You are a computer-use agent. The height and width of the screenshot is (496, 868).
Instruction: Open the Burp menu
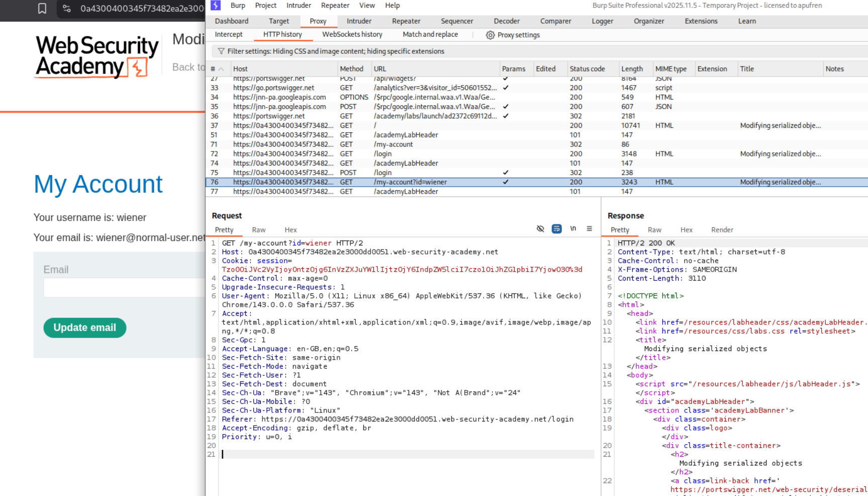[x=238, y=6]
